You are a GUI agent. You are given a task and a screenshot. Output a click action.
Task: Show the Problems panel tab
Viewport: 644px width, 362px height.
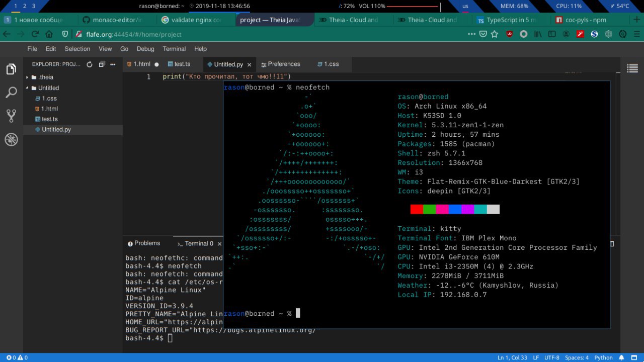(x=144, y=243)
